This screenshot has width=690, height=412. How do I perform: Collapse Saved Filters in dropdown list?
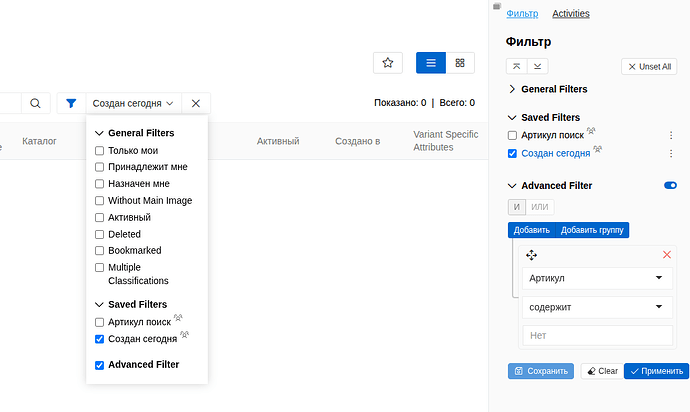click(99, 305)
